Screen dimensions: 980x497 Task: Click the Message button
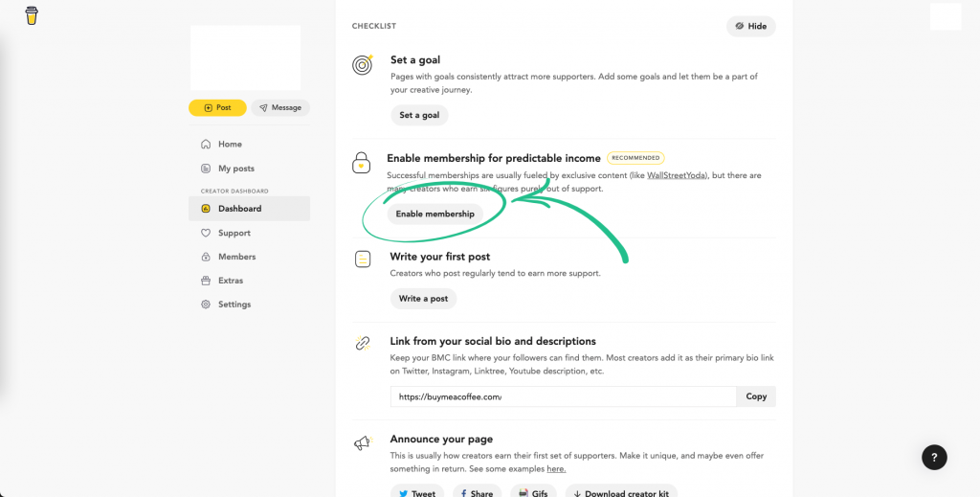coord(280,107)
